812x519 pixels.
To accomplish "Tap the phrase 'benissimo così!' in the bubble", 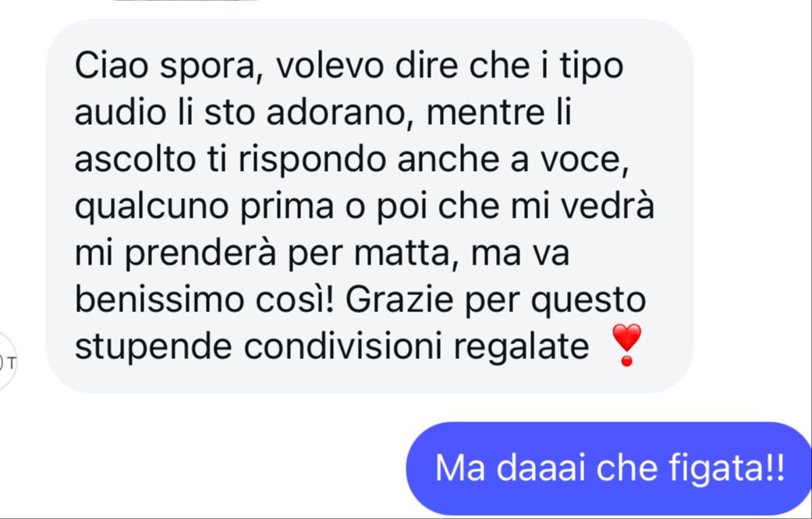I will [204, 300].
